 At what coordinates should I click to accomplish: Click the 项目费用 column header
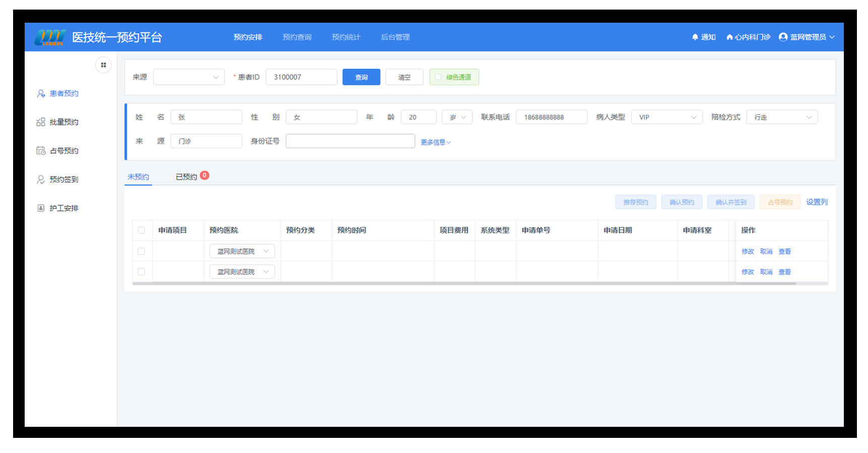click(x=454, y=230)
